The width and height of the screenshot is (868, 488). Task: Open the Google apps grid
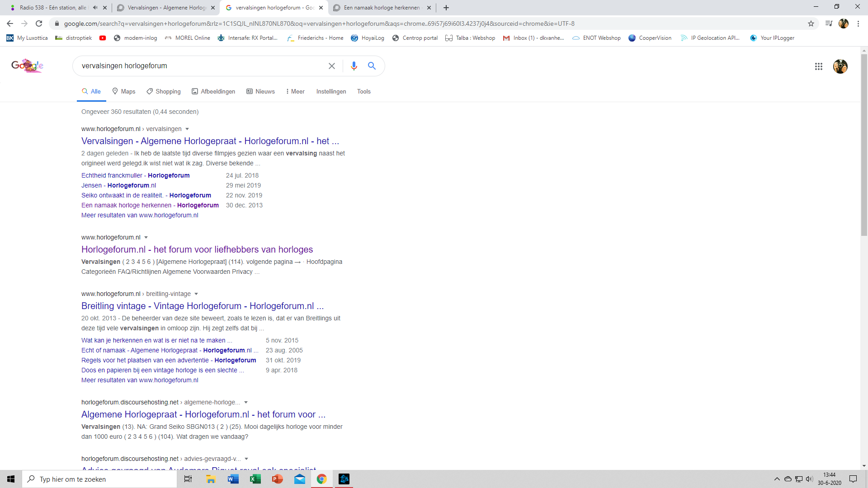click(819, 66)
